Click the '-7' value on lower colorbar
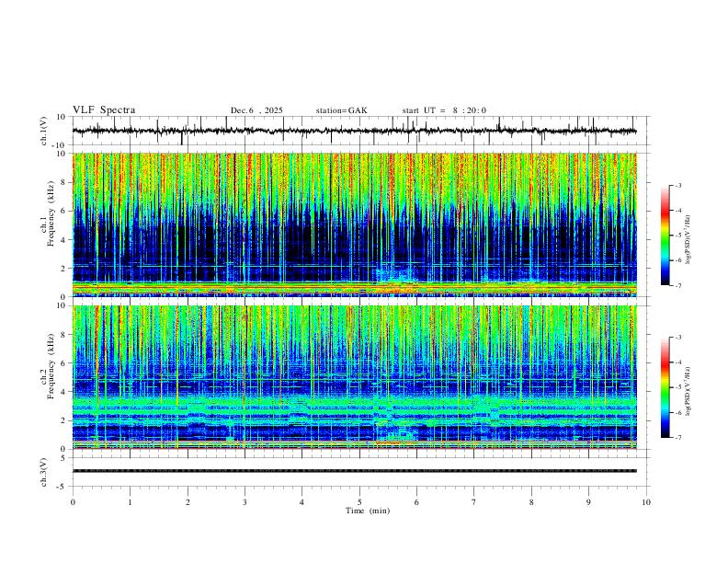The image size is (728, 563). point(678,438)
